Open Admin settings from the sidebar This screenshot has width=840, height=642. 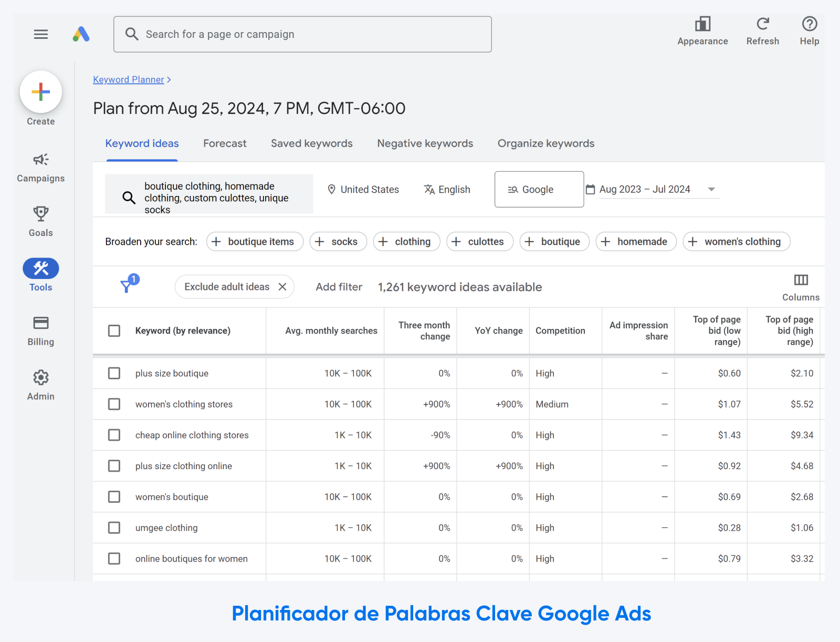pos(40,377)
